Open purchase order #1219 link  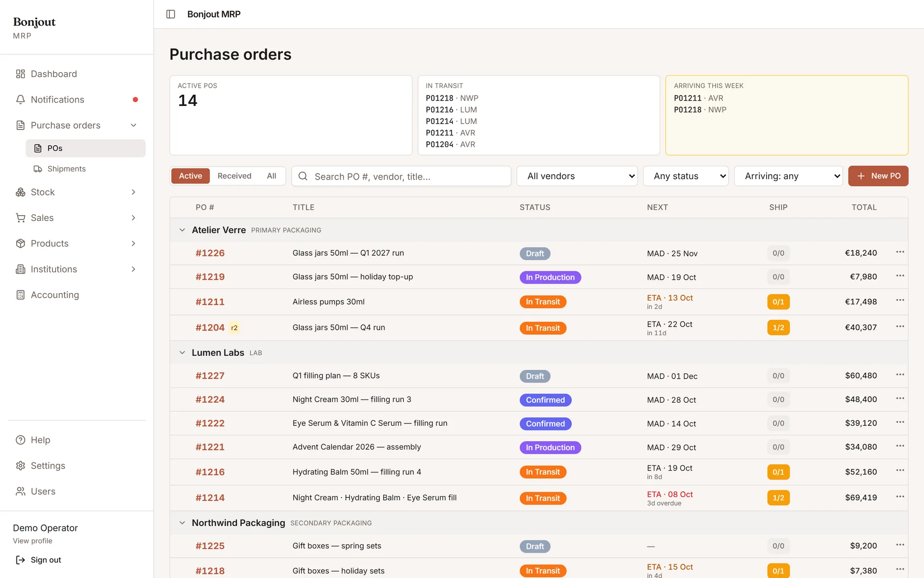[210, 277]
